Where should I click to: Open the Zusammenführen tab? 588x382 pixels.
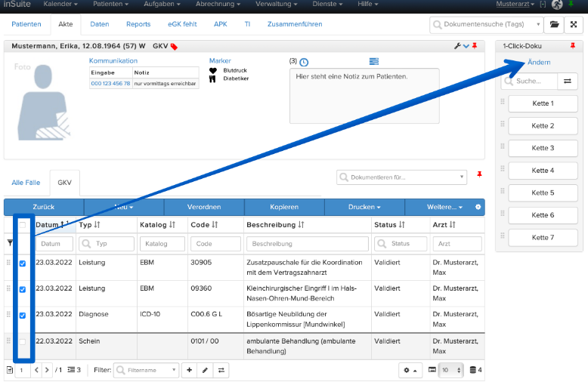pos(295,24)
